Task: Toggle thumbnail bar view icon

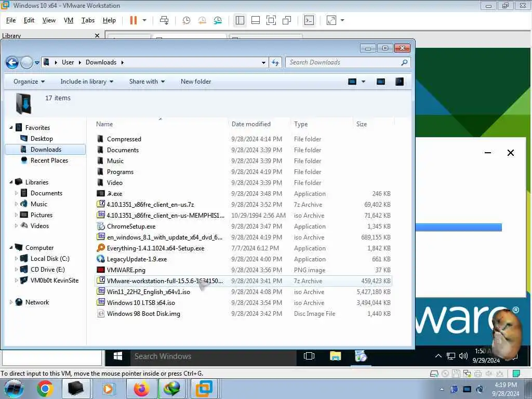Action: click(x=256, y=20)
